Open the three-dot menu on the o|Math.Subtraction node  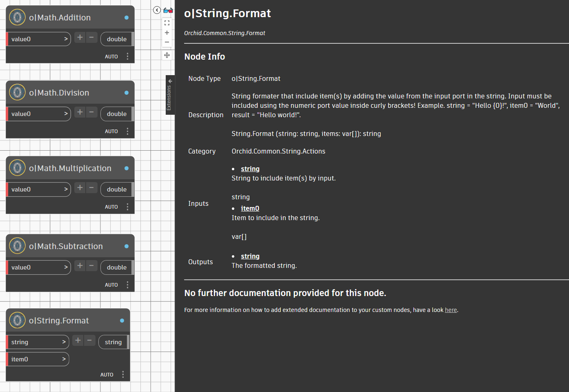[x=127, y=285]
